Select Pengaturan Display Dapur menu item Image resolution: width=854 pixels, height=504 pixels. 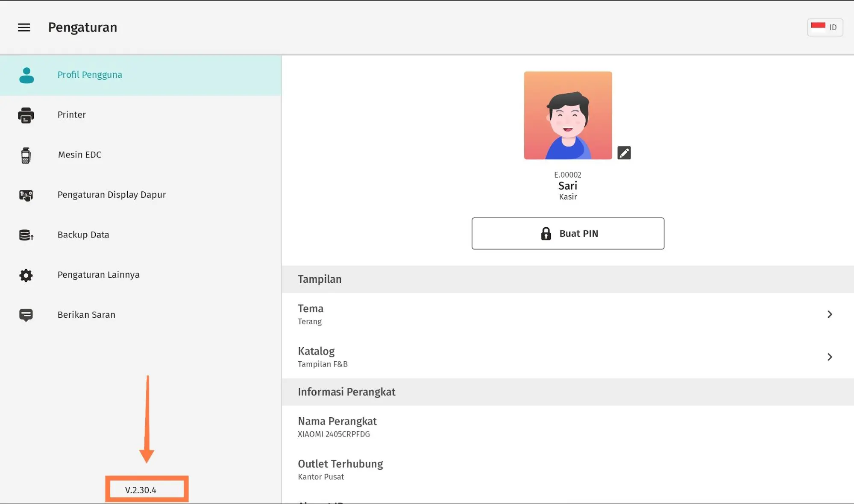pyautogui.click(x=112, y=195)
